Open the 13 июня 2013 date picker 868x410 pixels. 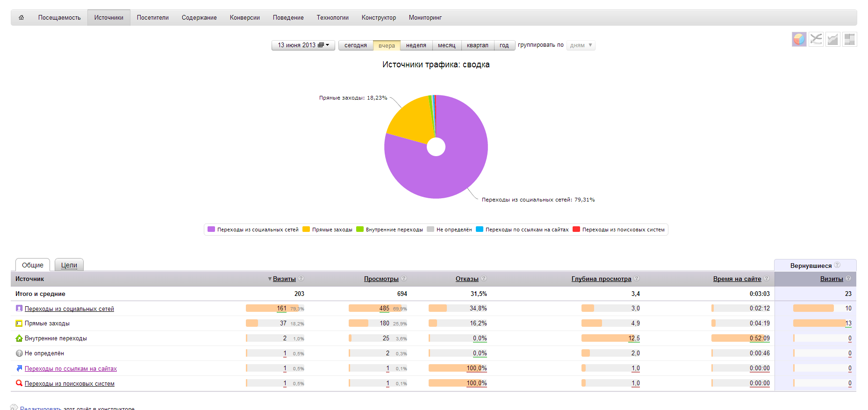303,45
